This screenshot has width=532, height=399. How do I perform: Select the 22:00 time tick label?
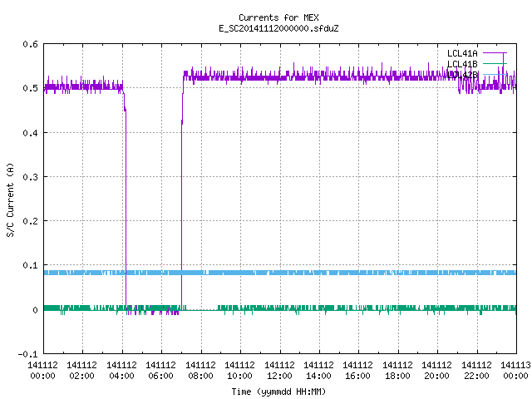click(476, 376)
